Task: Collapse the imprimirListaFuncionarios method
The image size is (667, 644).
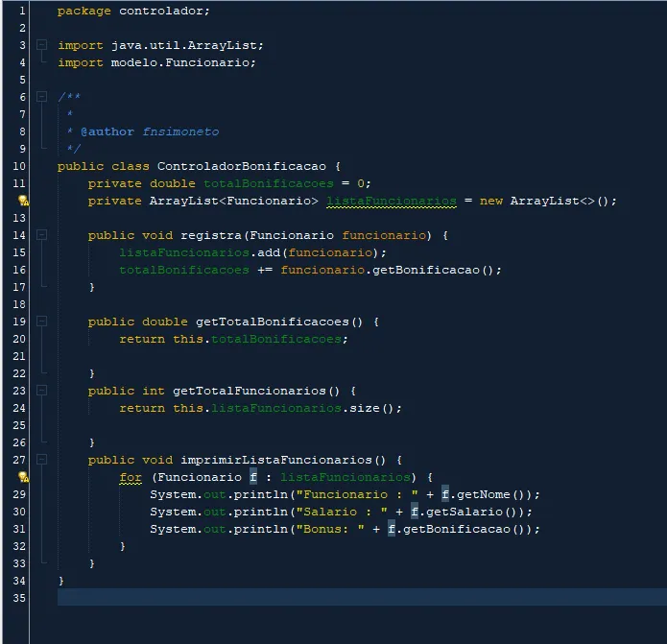Action: tap(41, 460)
